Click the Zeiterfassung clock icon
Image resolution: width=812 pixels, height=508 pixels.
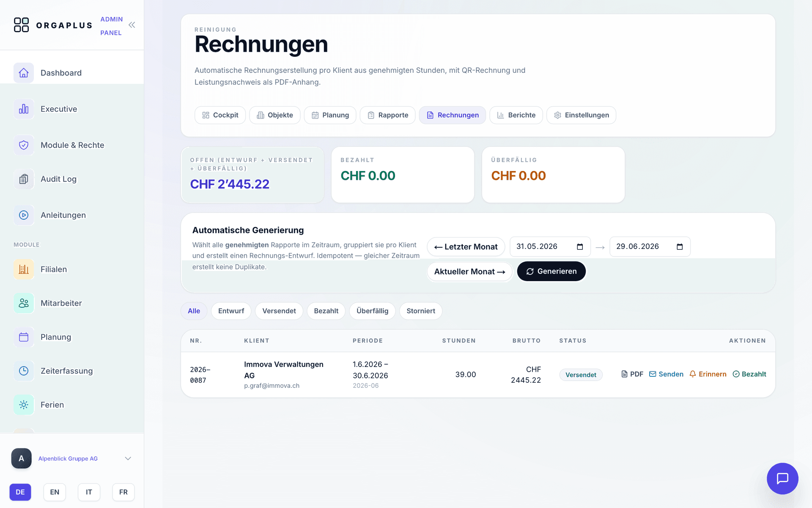click(24, 371)
